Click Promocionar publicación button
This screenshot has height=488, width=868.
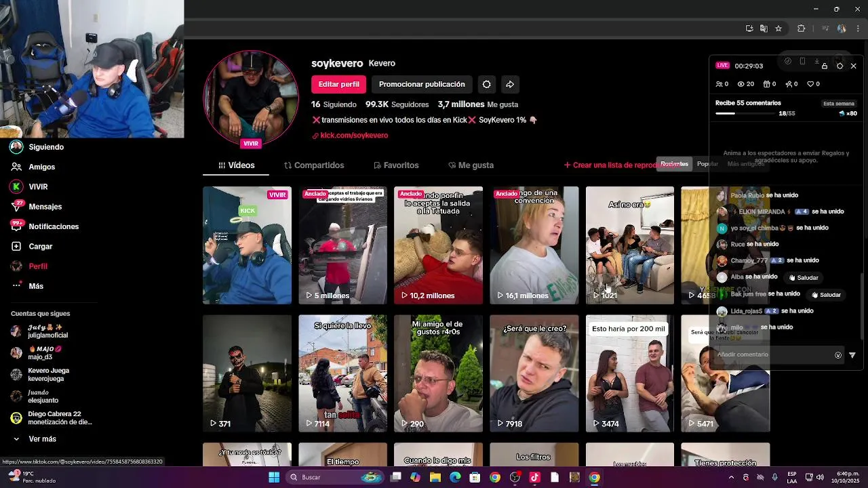pyautogui.click(x=422, y=84)
